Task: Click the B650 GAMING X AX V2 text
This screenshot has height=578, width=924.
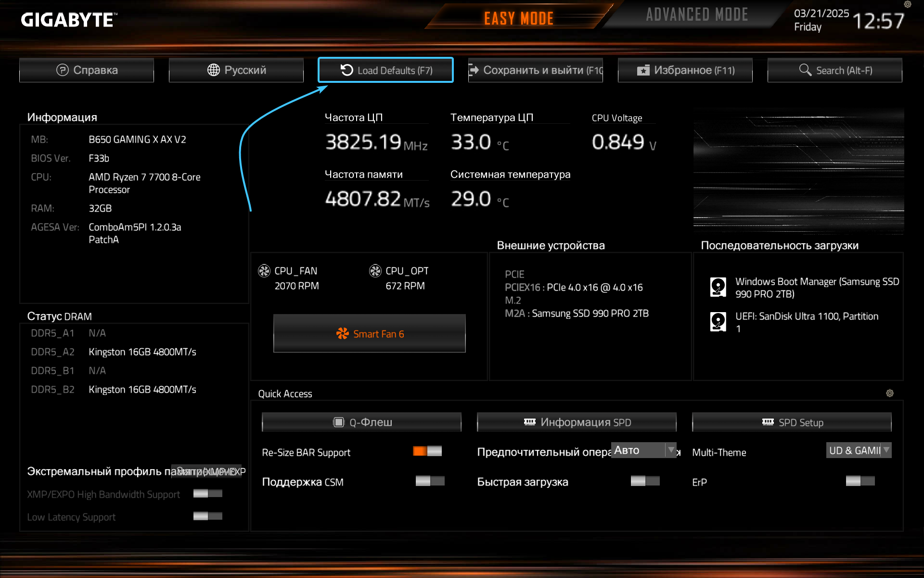Action: pos(137,140)
